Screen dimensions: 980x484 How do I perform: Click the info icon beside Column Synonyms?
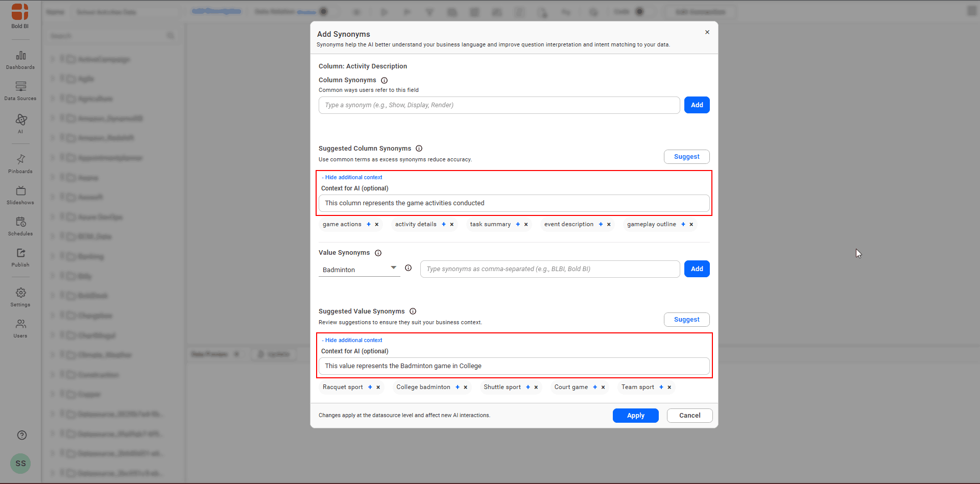pos(384,80)
